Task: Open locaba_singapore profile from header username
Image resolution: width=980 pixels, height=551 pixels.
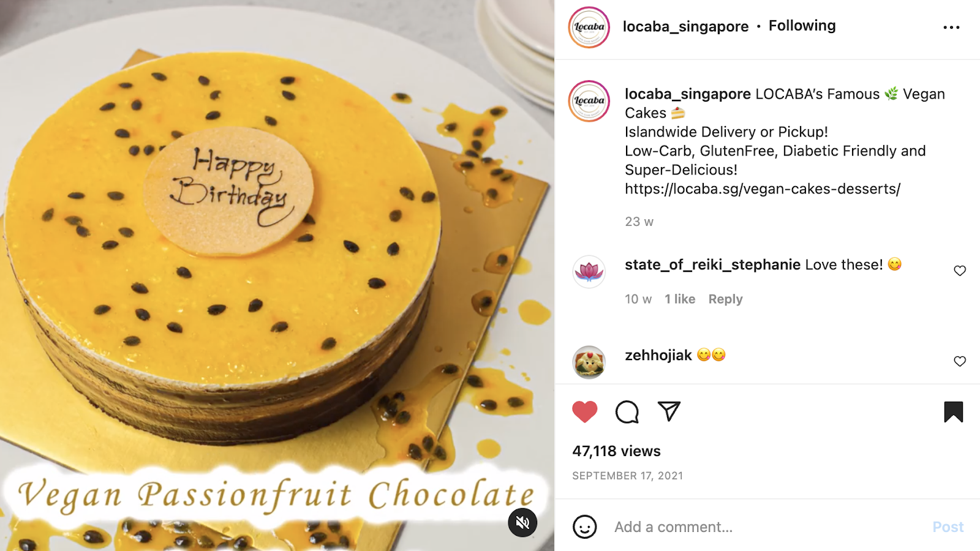Action: click(685, 26)
